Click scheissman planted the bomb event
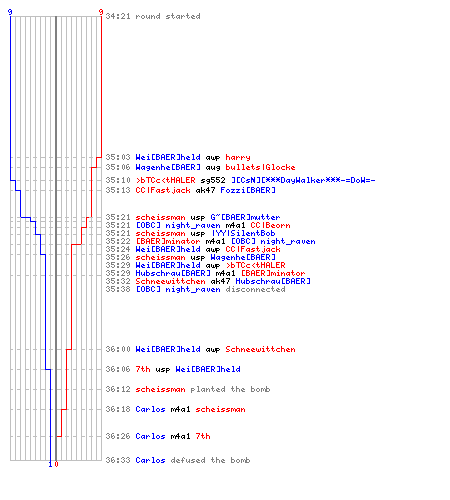Image resolution: width=450 pixels, height=500 pixels. [203, 389]
